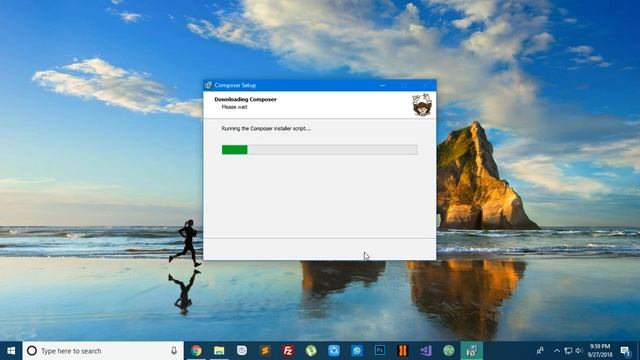Screen dimensions: 640x360
Task: Open uTorrent from the taskbar
Action: (x=311, y=351)
